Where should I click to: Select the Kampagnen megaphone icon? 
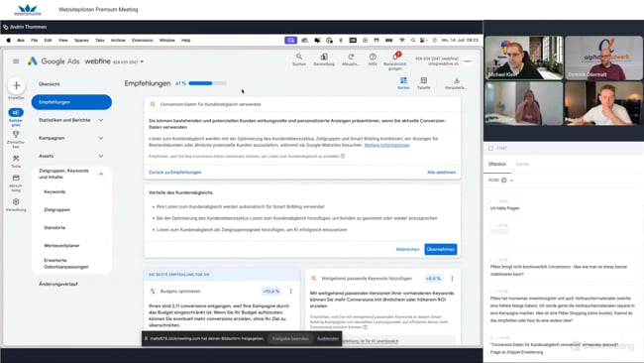16,113
